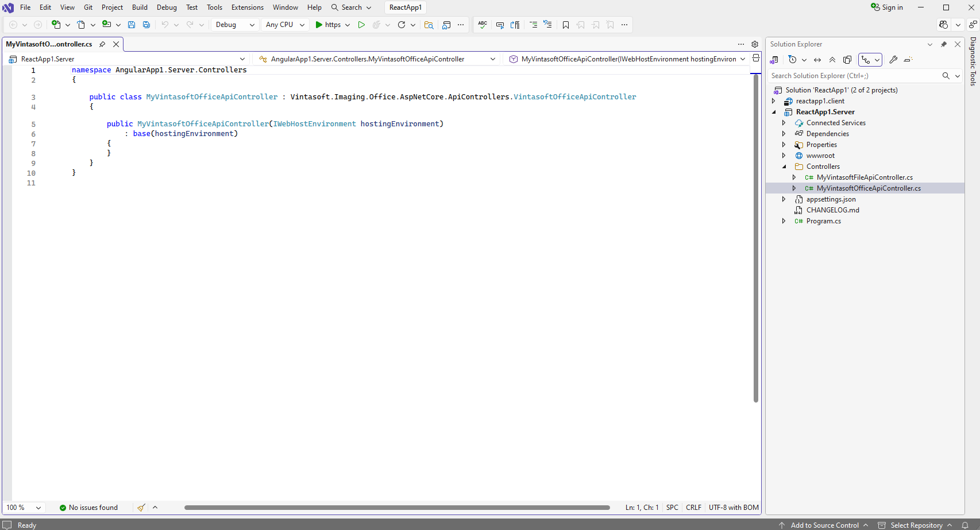Click the spell checker ABC icon
The image size is (980, 530).
pyautogui.click(x=483, y=25)
